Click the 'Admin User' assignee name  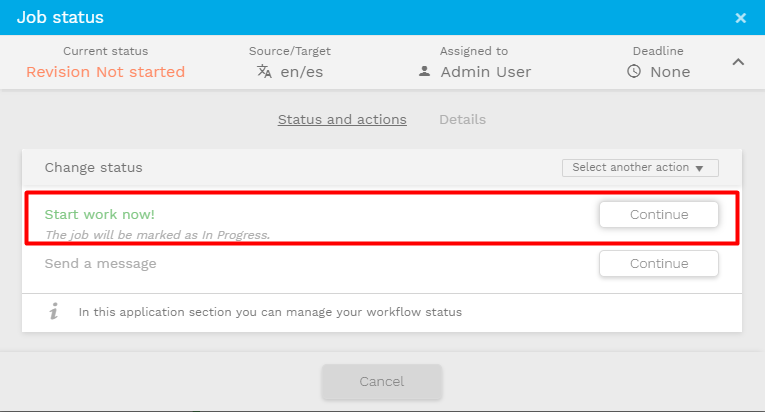486,71
